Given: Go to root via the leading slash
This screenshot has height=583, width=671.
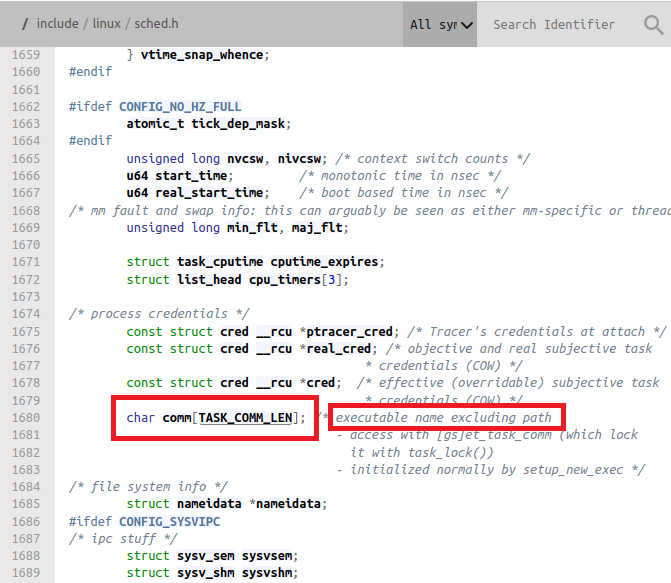Looking at the screenshot, I should (24, 23).
